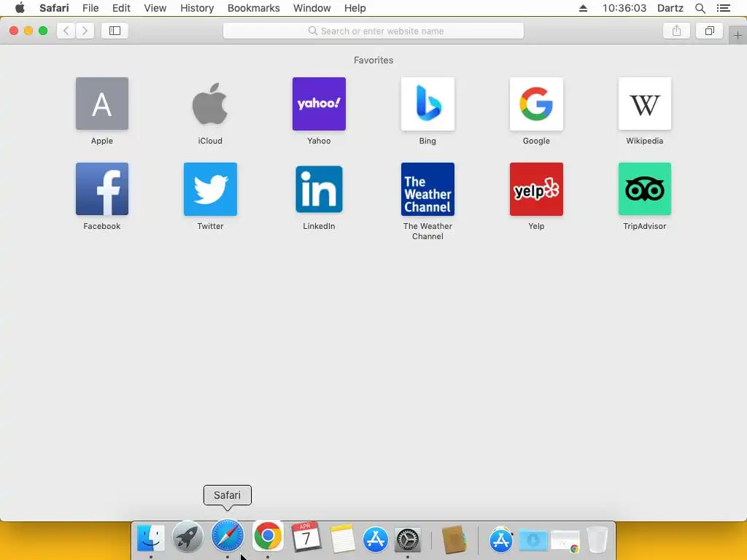Open the TripAdvisor favorite
This screenshot has height=560, width=747.
[645, 189]
